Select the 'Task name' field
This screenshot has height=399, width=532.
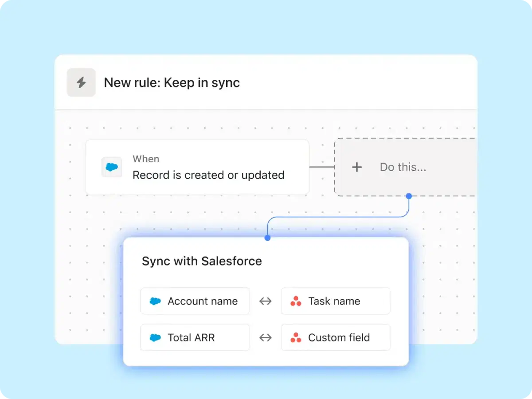(336, 301)
